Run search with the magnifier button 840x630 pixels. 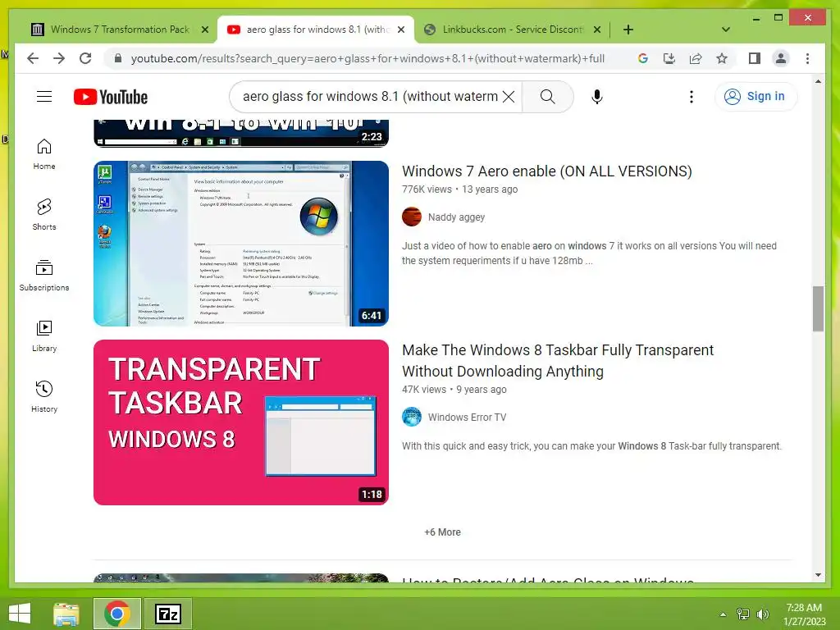tap(547, 97)
